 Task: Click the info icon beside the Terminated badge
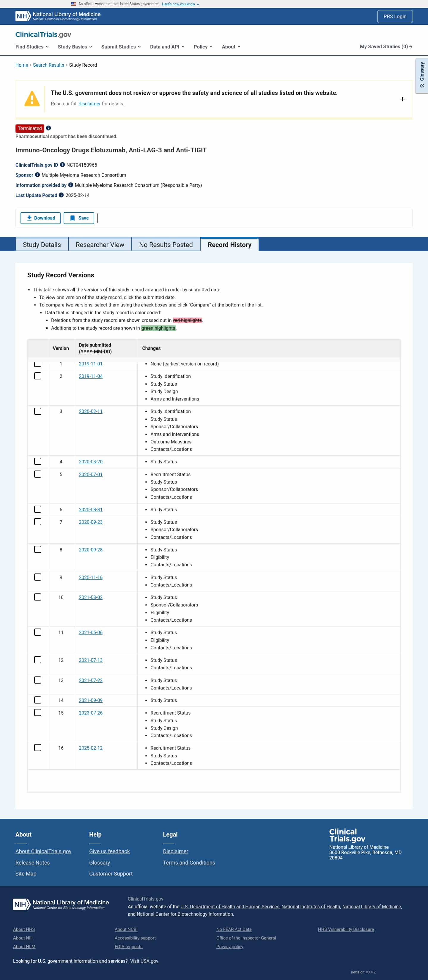[x=49, y=128]
